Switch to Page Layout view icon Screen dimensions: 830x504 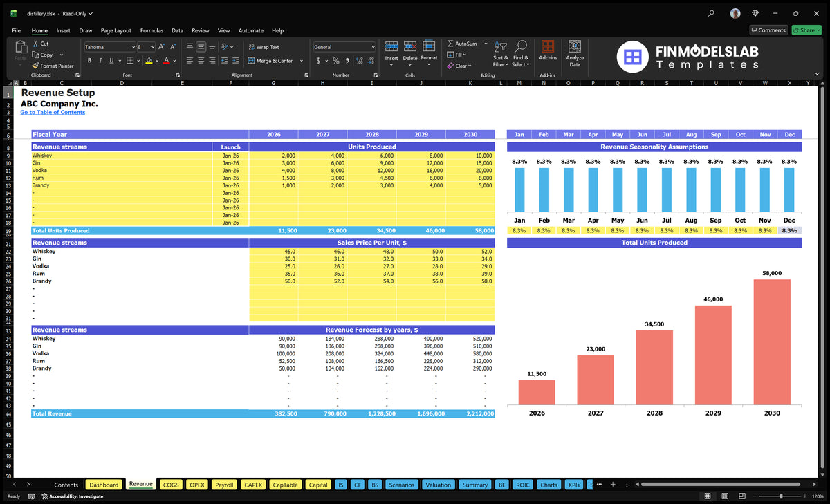pos(723,496)
